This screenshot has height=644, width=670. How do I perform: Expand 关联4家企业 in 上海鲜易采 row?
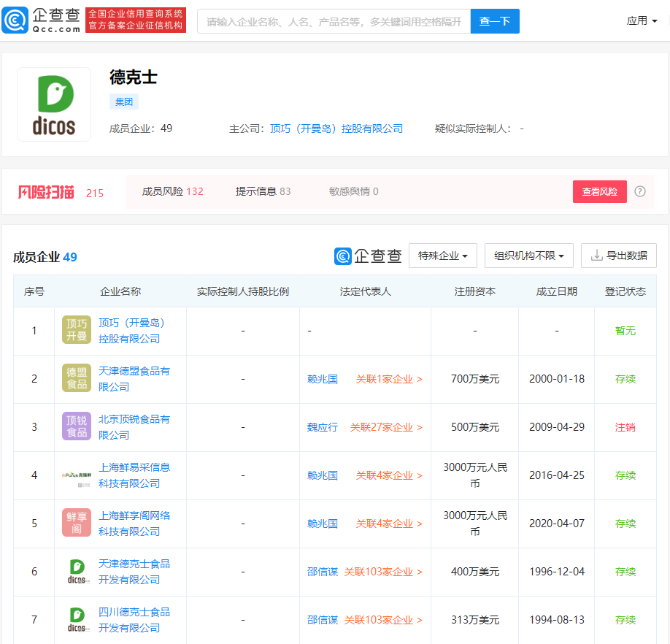389,475
